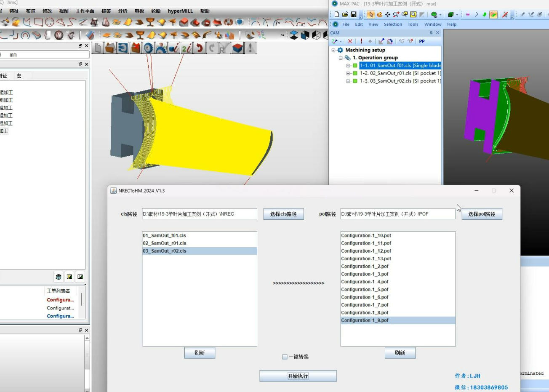Click the 开始执行 button

(298, 376)
